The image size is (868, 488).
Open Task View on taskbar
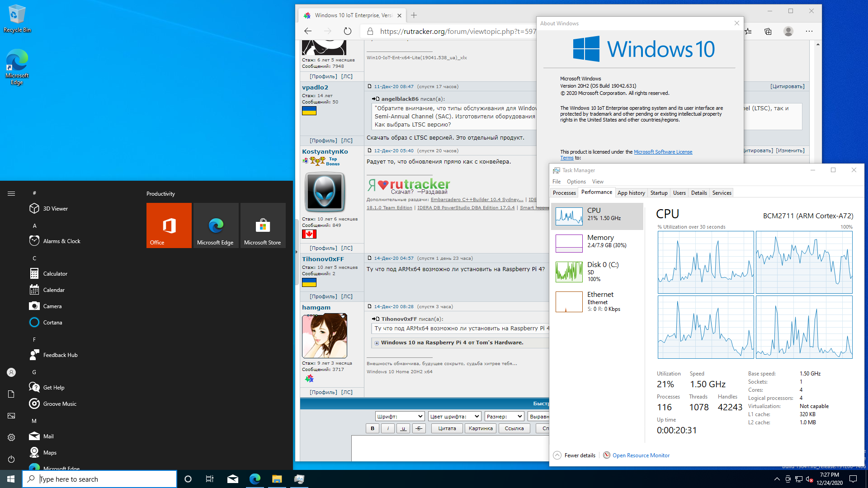pos(210,479)
